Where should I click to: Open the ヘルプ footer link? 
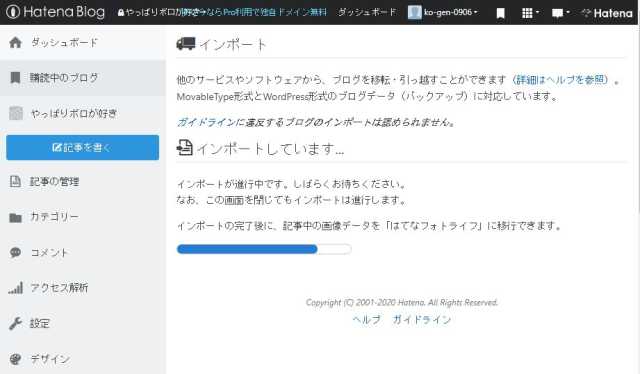click(x=367, y=320)
